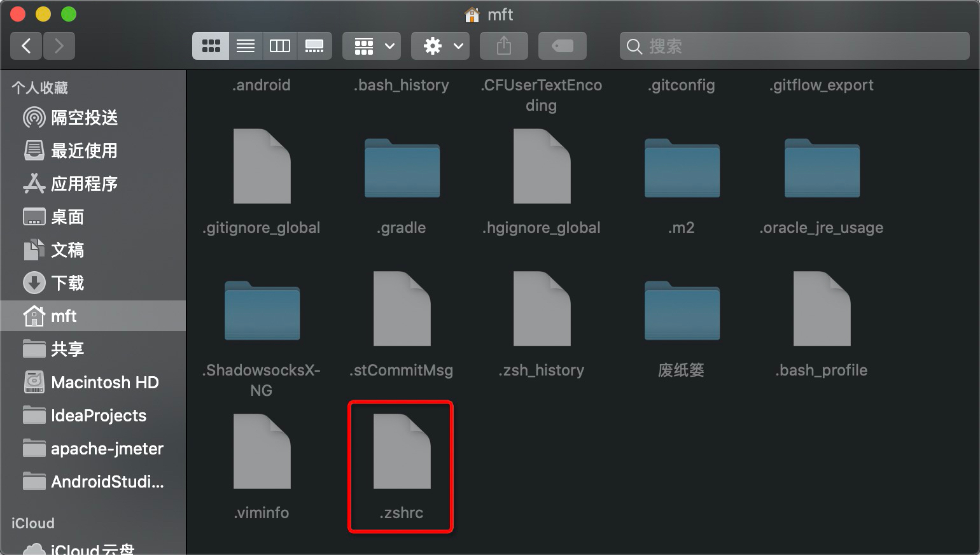Select the .m2 folder icon
This screenshot has width=980, height=555.
click(682, 168)
